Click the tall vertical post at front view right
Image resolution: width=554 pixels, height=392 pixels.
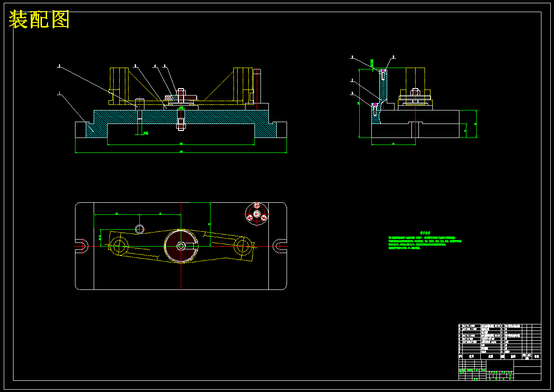click(x=257, y=86)
